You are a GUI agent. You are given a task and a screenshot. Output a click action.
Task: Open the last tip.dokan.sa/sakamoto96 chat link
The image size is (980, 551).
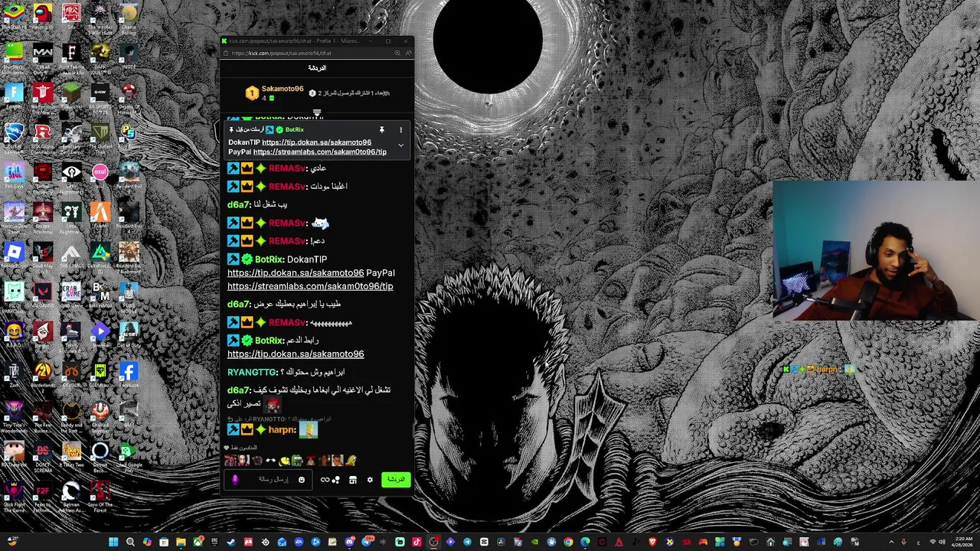coord(296,354)
